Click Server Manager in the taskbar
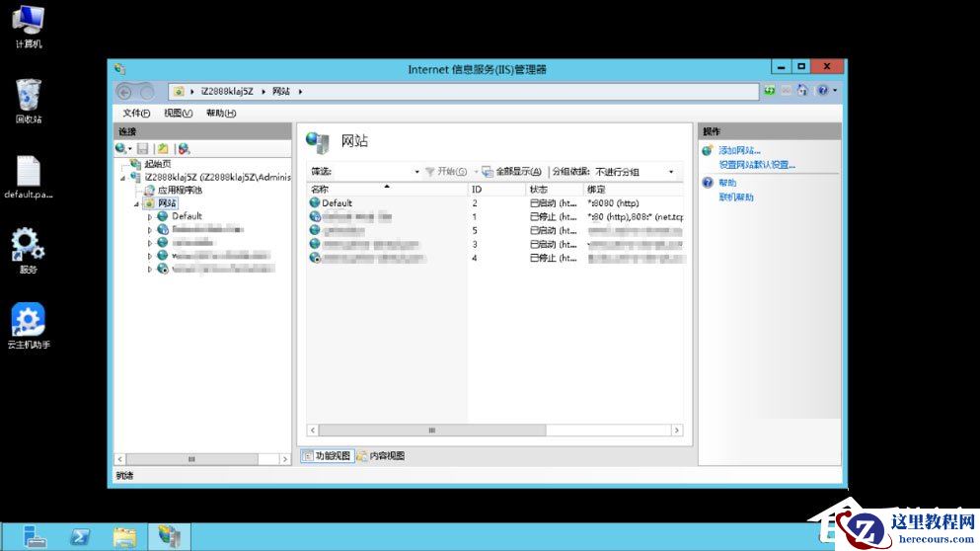This screenshot has height=551, width=980. pyautogui.click(x=34, y=536)
